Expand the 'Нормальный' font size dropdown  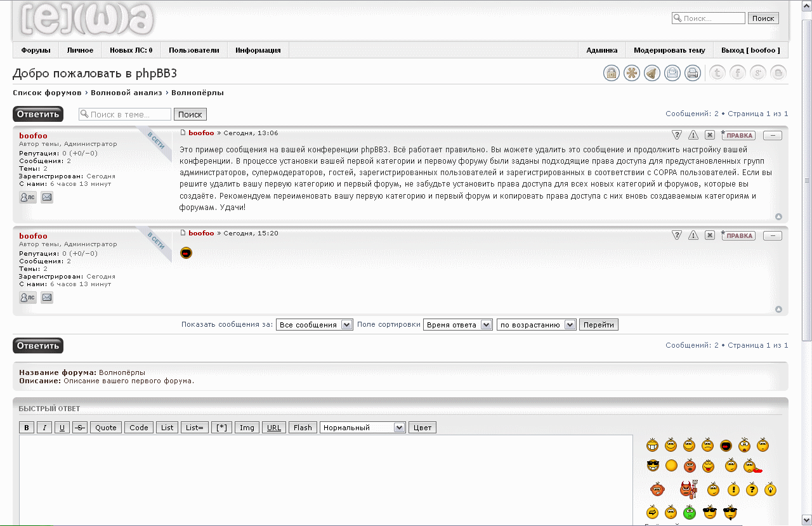(x=363, y=428)
